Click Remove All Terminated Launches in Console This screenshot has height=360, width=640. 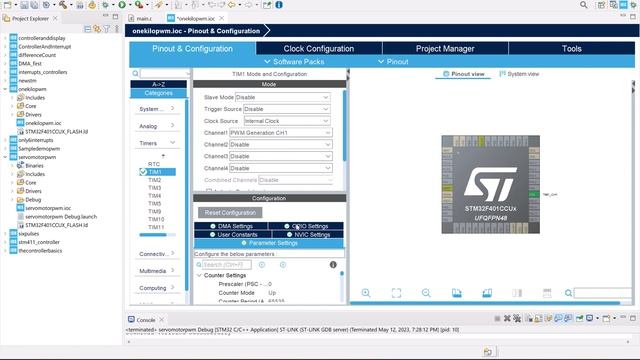517,318
